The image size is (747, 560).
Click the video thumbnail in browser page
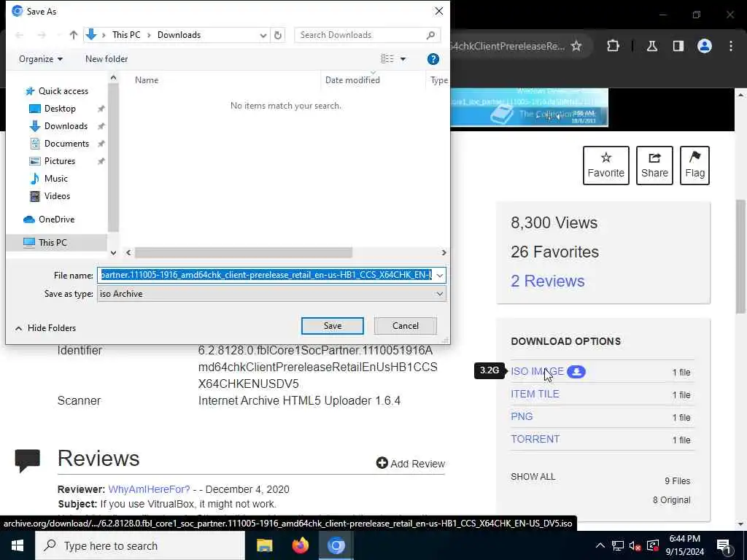point(529,108)
